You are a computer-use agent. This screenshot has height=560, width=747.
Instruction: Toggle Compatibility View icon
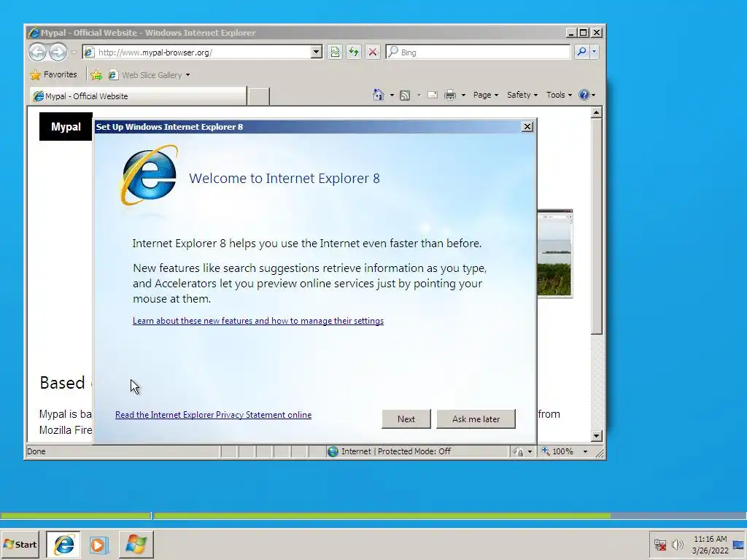335,52
